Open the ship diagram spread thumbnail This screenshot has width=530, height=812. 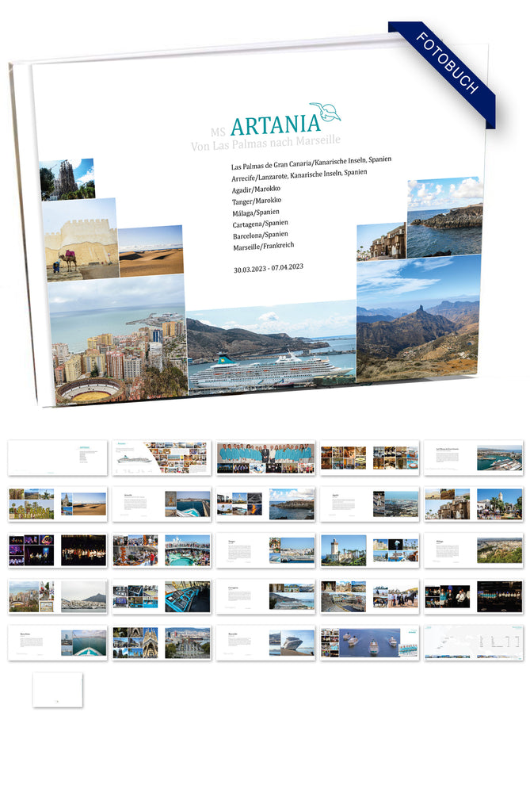click(161, 458)
